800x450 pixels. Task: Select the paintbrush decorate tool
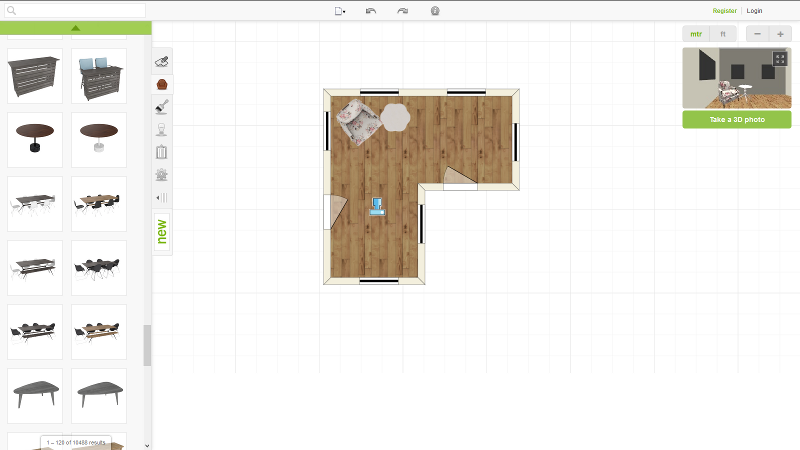tap(162, 107)
